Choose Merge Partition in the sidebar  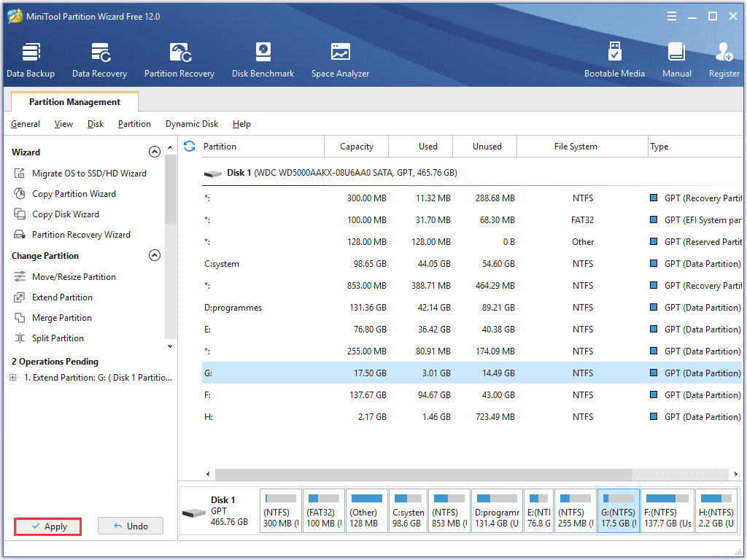click(61, 318)
